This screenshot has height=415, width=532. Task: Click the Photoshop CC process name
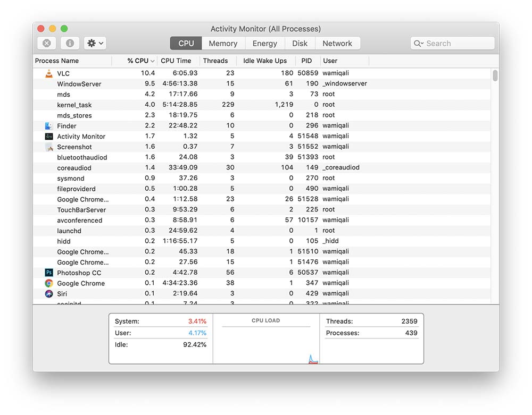[79, 273]
